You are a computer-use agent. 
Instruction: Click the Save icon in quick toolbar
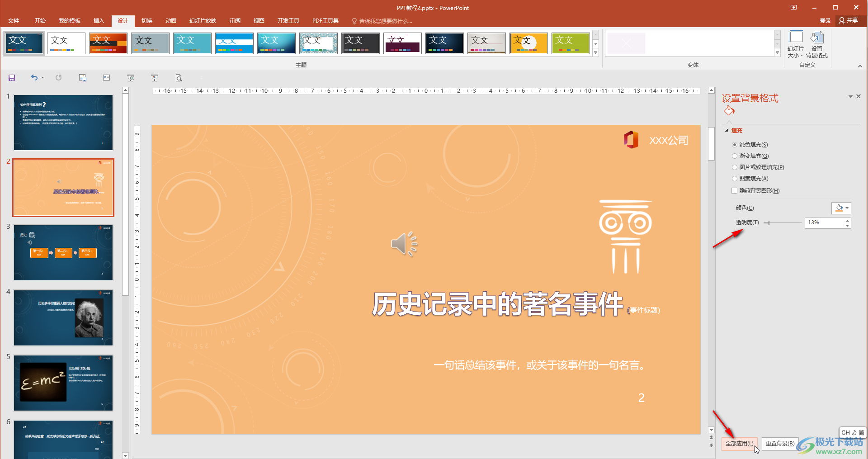12,78
